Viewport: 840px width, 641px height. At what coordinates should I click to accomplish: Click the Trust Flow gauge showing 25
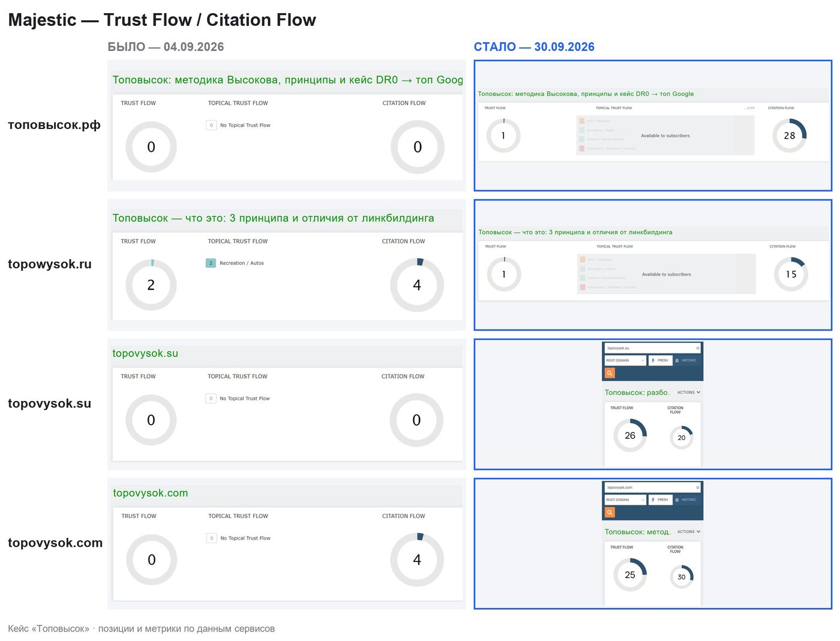(630, 575)
